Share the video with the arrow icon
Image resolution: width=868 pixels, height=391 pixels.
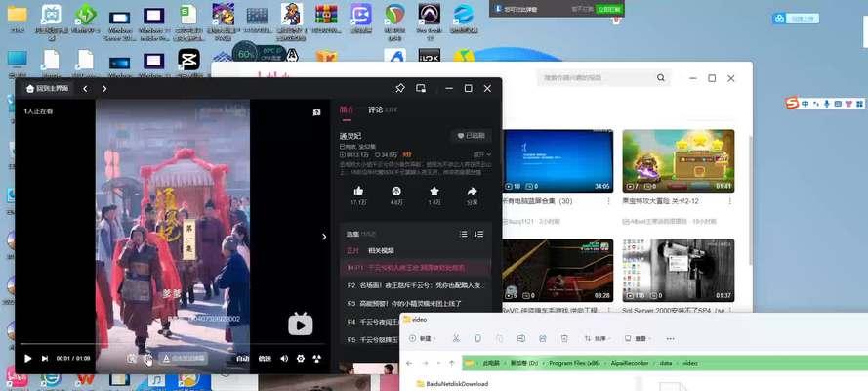[x=473, y=191]
